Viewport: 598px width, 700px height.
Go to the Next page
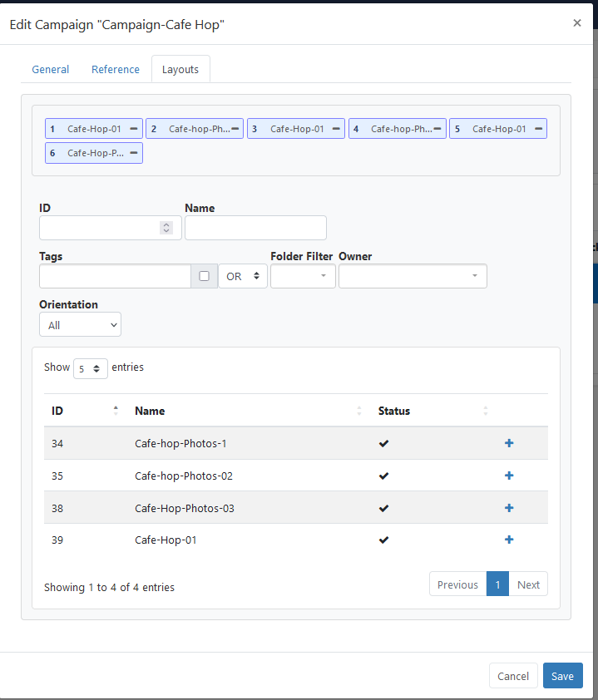(528, 584)
